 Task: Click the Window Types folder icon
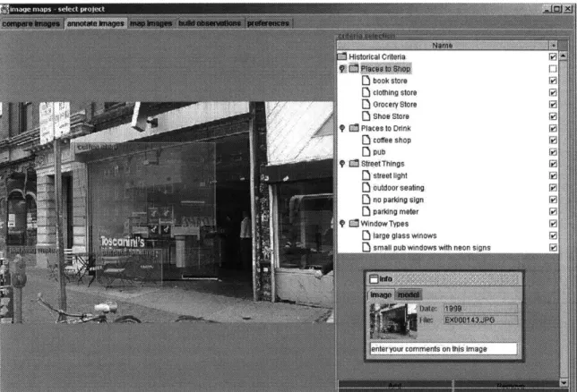click(354, 224)
